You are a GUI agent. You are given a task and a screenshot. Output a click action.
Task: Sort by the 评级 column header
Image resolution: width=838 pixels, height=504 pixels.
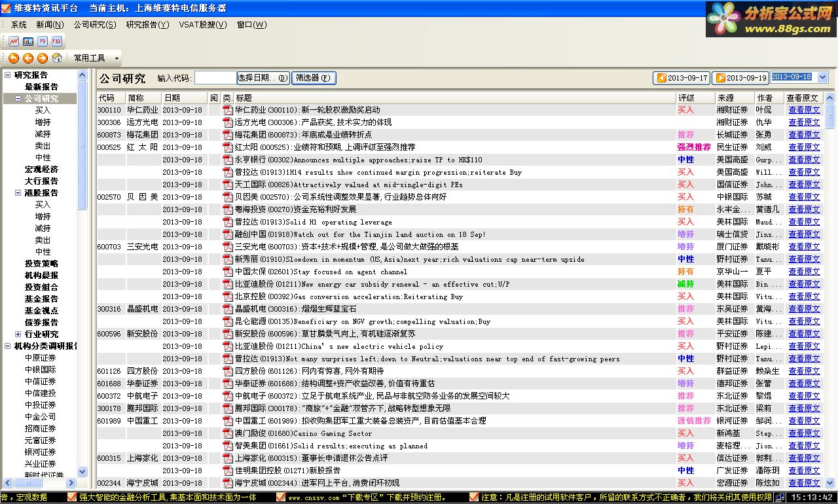pos(695,98)
